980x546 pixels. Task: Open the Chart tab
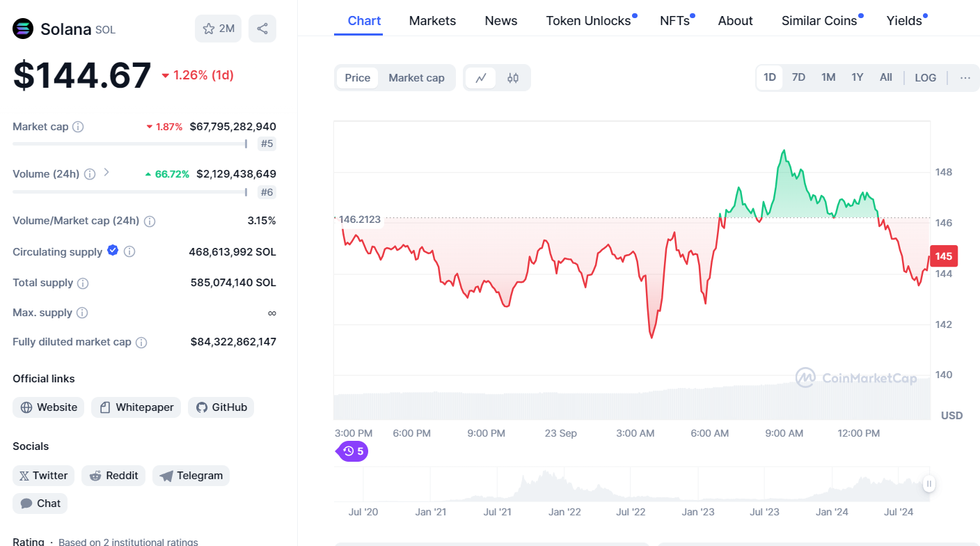click(364, 21)
